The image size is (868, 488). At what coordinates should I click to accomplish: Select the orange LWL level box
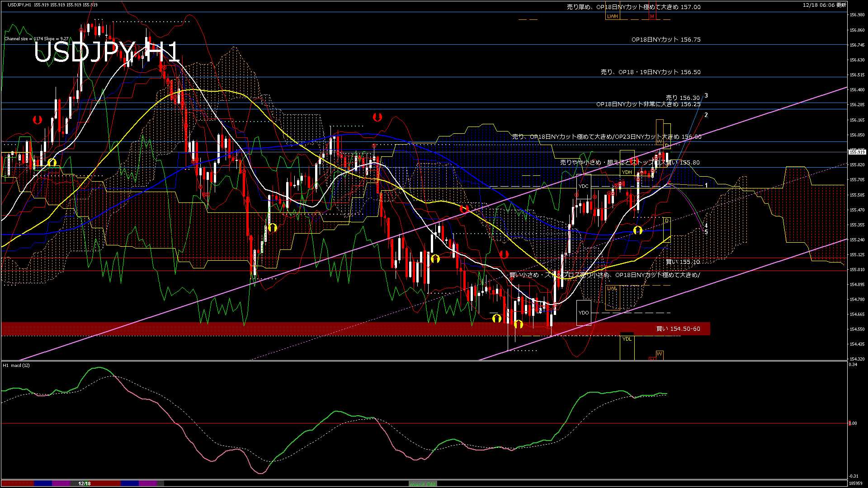[x=612, y=288]
